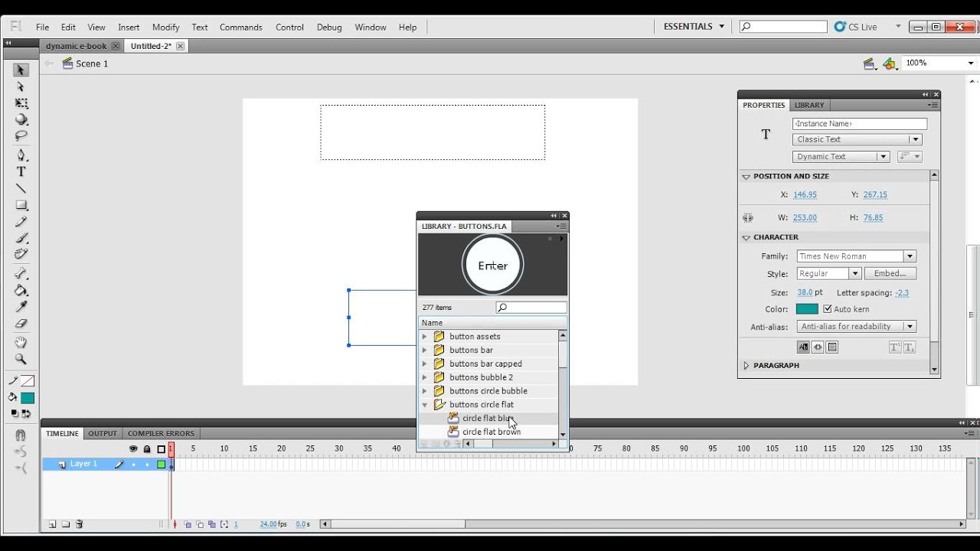Select the Deco tool
The image size is (980, 551).
[21, 255]
